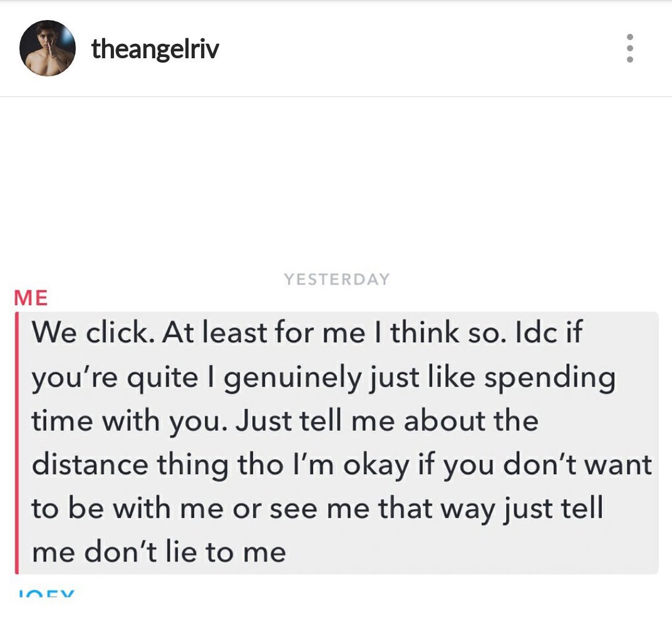Click the bottom dot of the options icon
This screenshot has height=627, width=672.
point(629,60)
